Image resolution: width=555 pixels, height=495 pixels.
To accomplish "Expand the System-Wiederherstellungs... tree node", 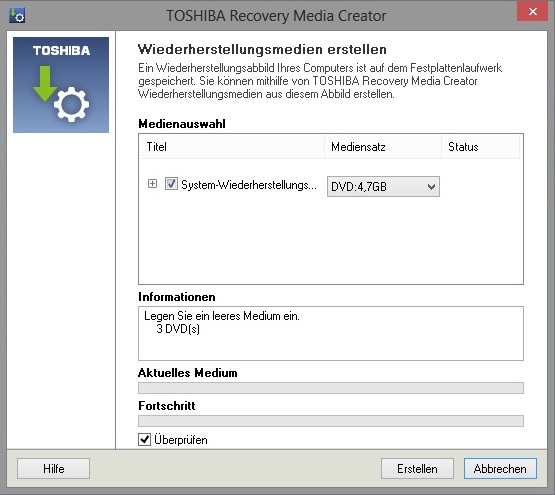I will click(x=152, y=183).
